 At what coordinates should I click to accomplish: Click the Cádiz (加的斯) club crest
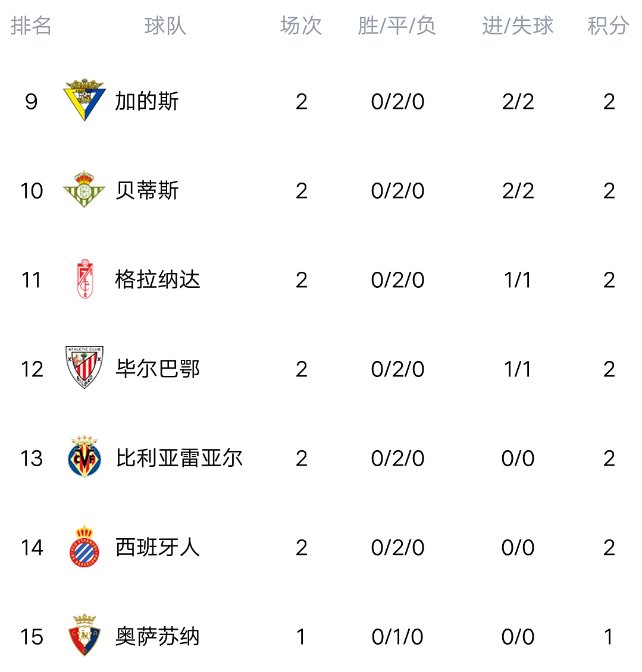pos(84,100)
